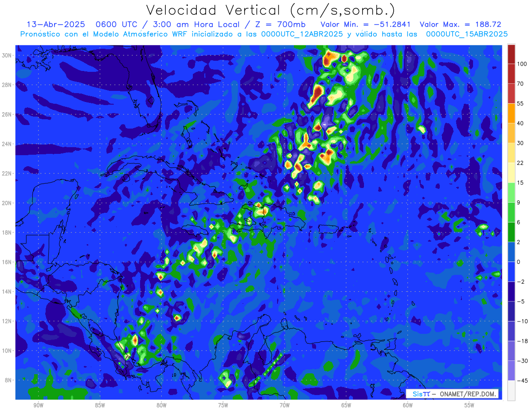Click the "Valor Max. = 188.72" text
This screenshot has height=411, width=532.
point(460,24)
